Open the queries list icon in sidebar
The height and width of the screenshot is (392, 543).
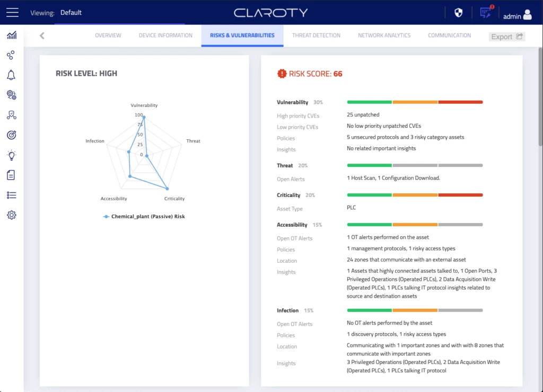tap(12, 195)
